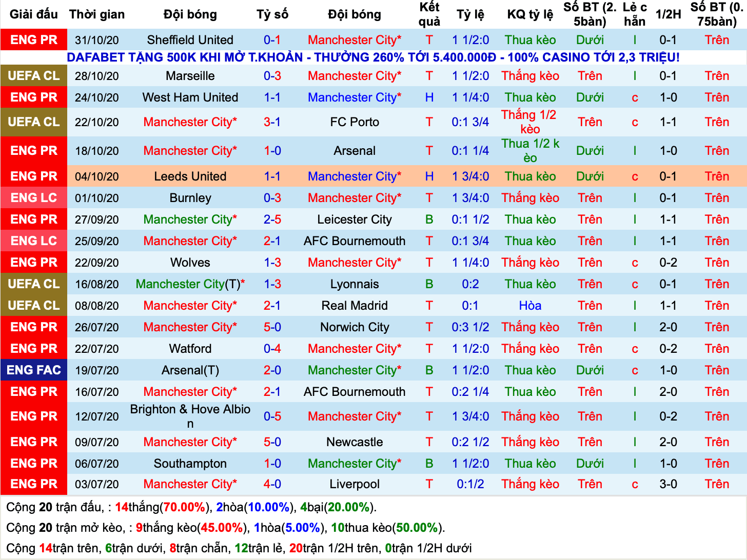This screenshot has width=747, height=560.
Task: Open Norwich City team name
Action: [x=355, y=327]
